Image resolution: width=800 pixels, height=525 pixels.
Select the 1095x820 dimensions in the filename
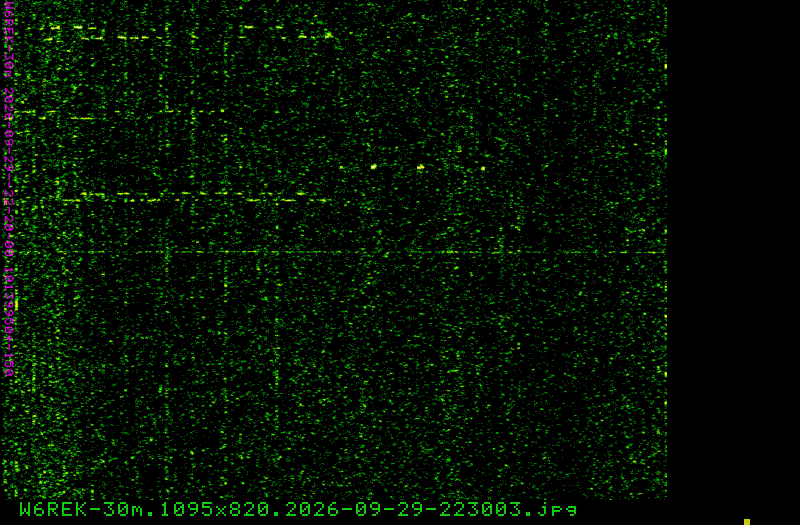214,509
